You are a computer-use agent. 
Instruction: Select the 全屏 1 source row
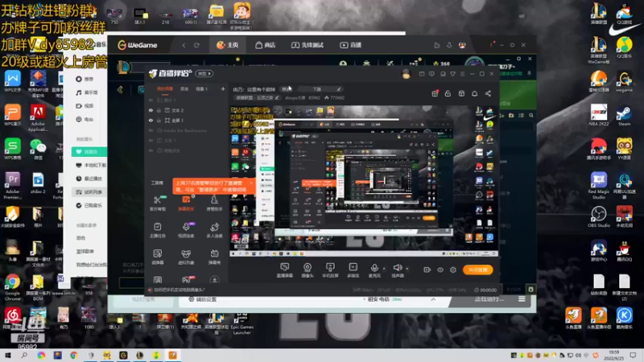pos(188,120)
